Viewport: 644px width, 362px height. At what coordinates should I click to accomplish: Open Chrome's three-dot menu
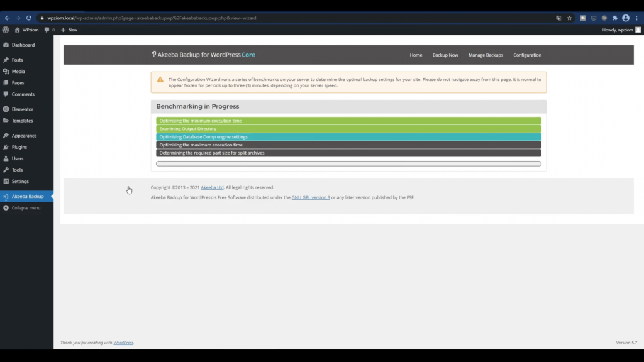(636, 18)
